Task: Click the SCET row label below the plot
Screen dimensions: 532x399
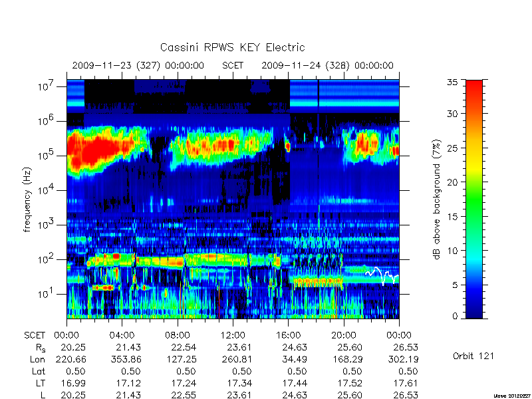Action: tap(35, 335)
